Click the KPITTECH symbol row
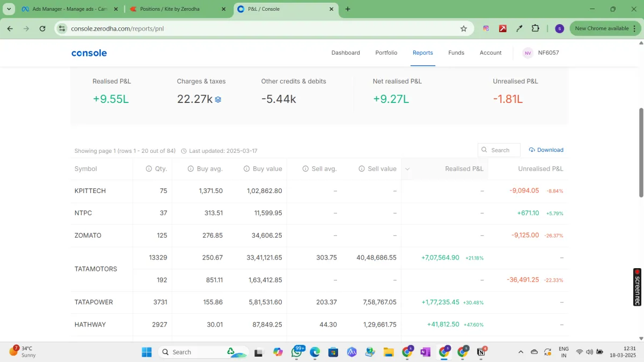The image size is (644, 362). [319, 191]
